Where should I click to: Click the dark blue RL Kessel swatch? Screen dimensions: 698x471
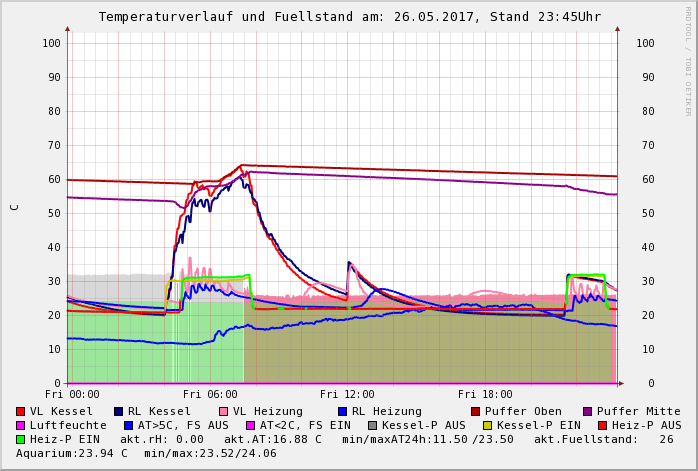(x=118, y=411)
